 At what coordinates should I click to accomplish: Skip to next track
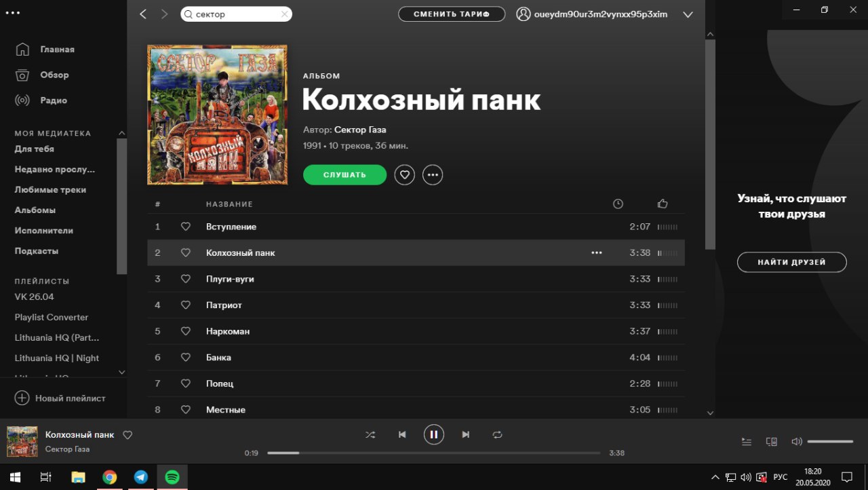pos(465,434)
